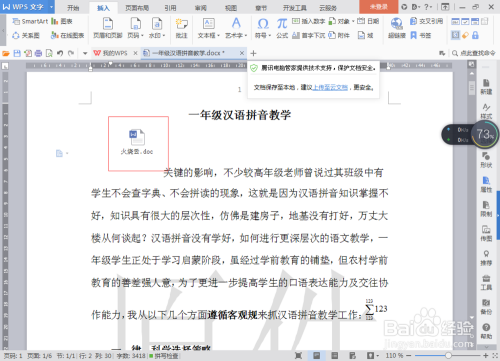Image resolution: width=500 pixels, height=361 pixels.
Task: Open the Backup (备份) sidebar panel
Action: [486, 307]
